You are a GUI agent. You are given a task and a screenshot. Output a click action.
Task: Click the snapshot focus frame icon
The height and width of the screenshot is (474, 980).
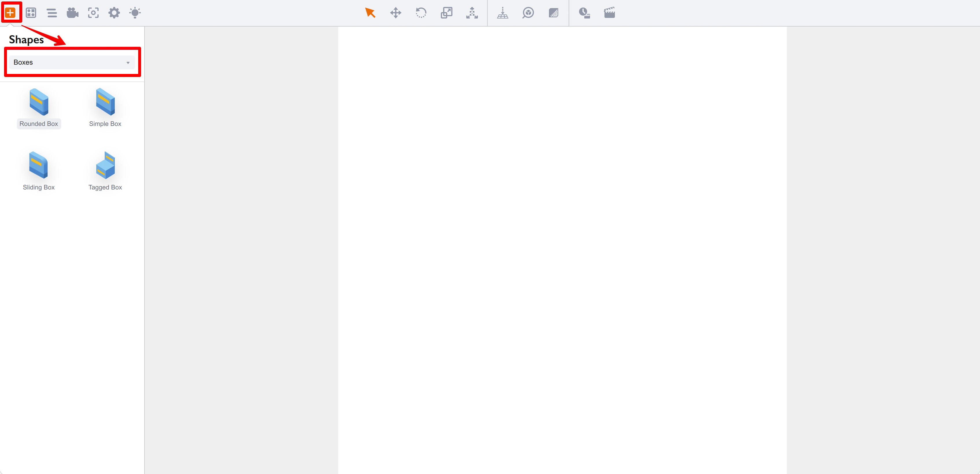[93, 13]
